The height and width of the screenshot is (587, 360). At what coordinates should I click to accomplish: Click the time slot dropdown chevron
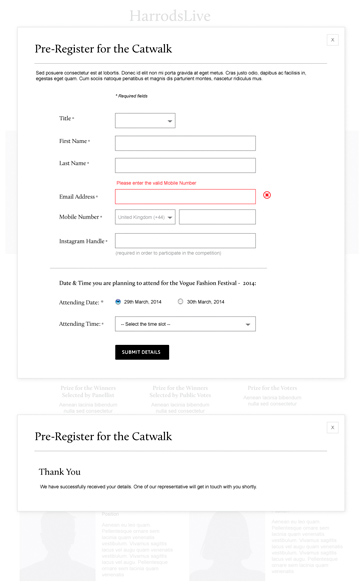coord(248,325)
